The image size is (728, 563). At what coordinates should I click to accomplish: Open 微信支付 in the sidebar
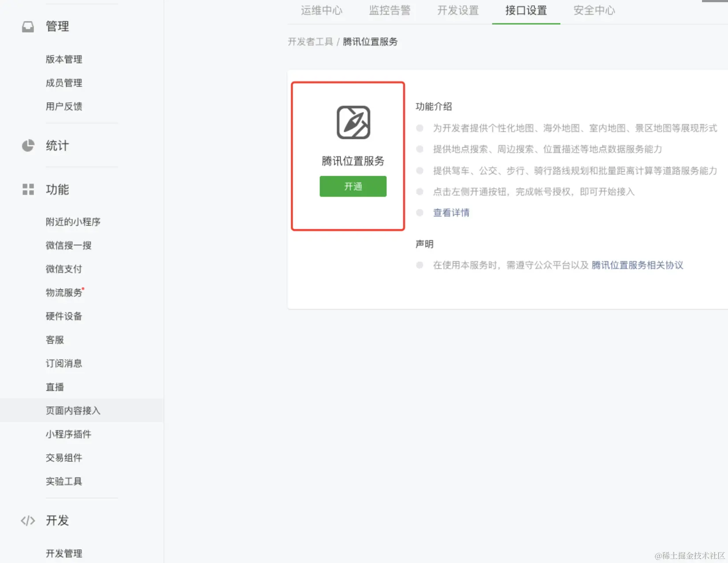coord(64,269)
